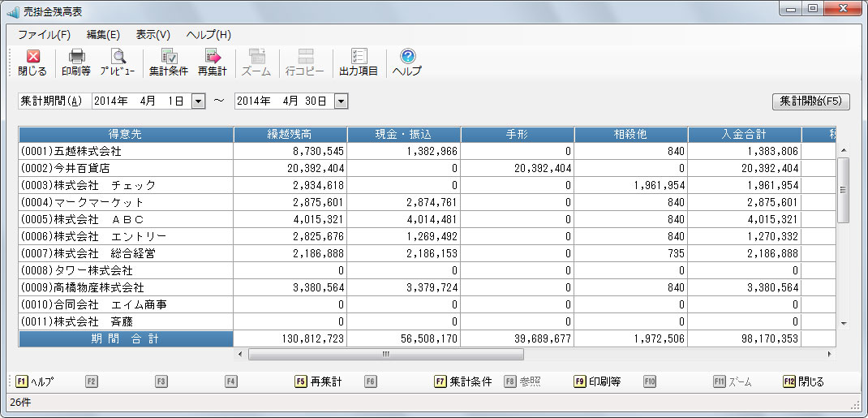
Task: Open the ファイル(F) menu
Action: 44,35
